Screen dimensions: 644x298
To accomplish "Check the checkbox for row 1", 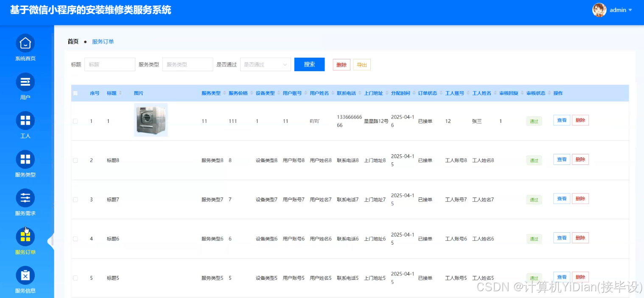I will (x=76, y=120).
